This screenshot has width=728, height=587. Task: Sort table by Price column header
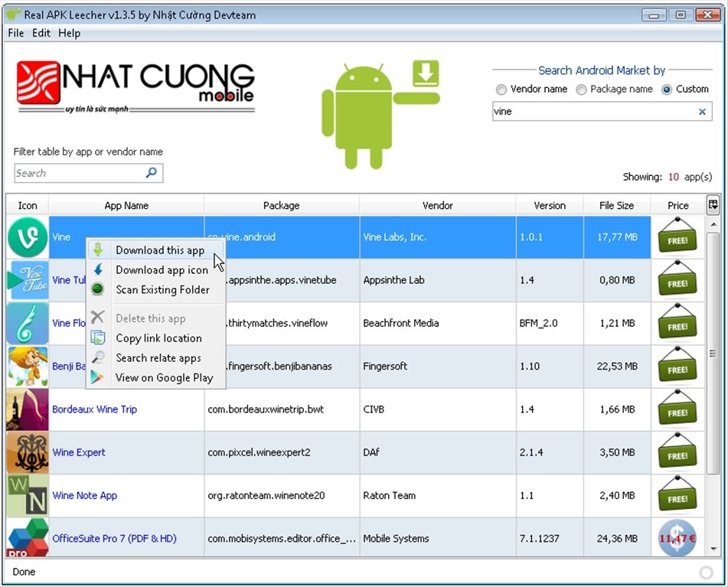pos(677,206)
